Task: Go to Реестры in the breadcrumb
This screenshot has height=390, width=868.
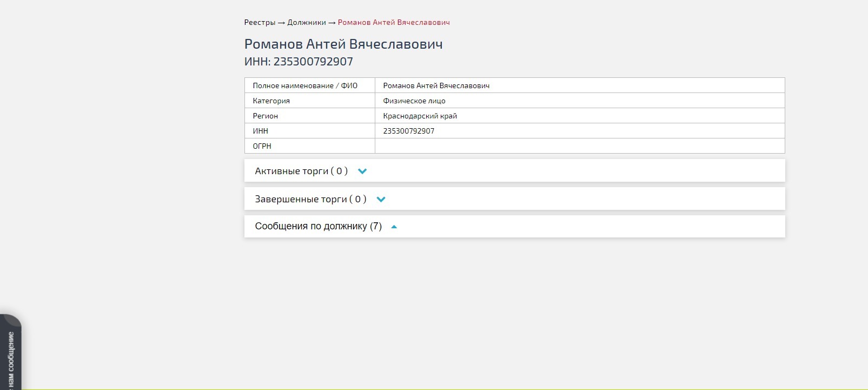Action: pos(260,23)
